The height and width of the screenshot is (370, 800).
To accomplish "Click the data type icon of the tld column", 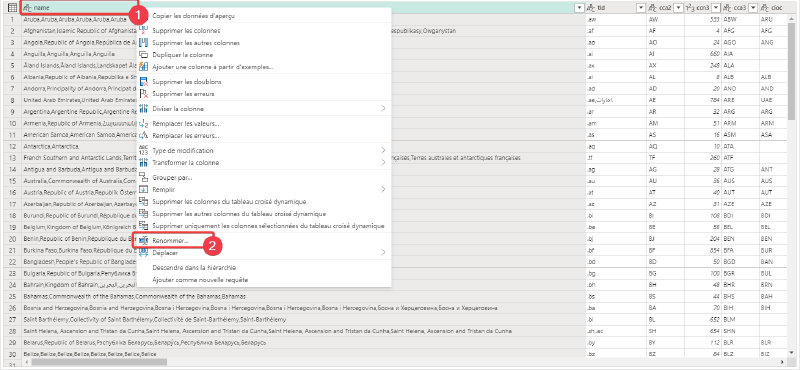I will click(591, 8).
